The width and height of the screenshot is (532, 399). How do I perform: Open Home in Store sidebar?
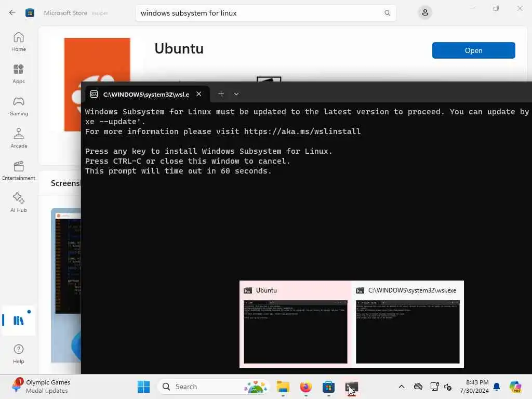tap(19, 42)
